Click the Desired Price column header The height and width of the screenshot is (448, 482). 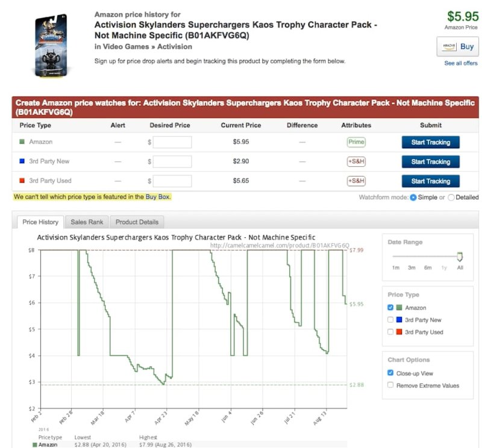pyautogui.click(x=170, y=125)
